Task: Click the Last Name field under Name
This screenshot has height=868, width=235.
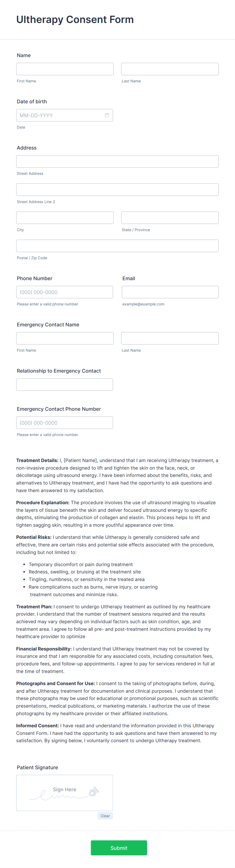Action: coord(170,69)
